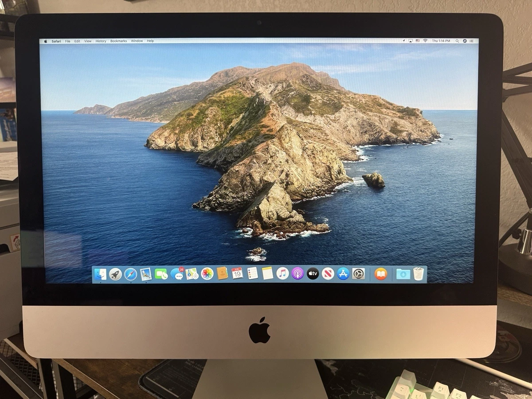
Task: Open the Downloads folder in the Dock
Action: tap(402, 275)
